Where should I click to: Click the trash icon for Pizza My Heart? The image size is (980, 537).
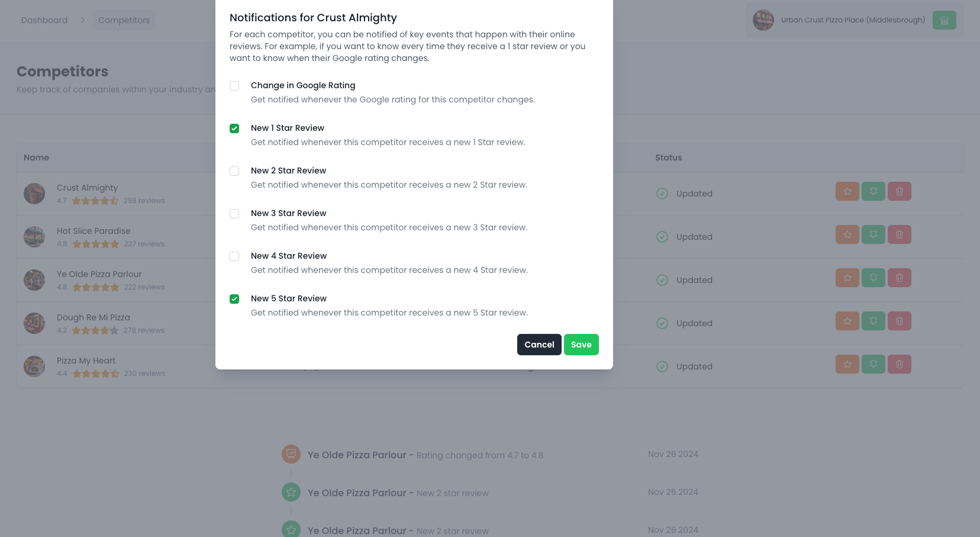tap(899, 364)
